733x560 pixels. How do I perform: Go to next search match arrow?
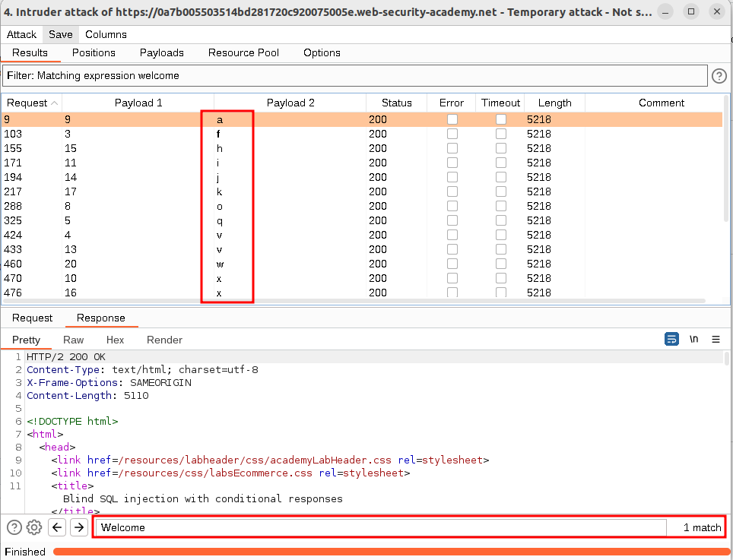79,527
